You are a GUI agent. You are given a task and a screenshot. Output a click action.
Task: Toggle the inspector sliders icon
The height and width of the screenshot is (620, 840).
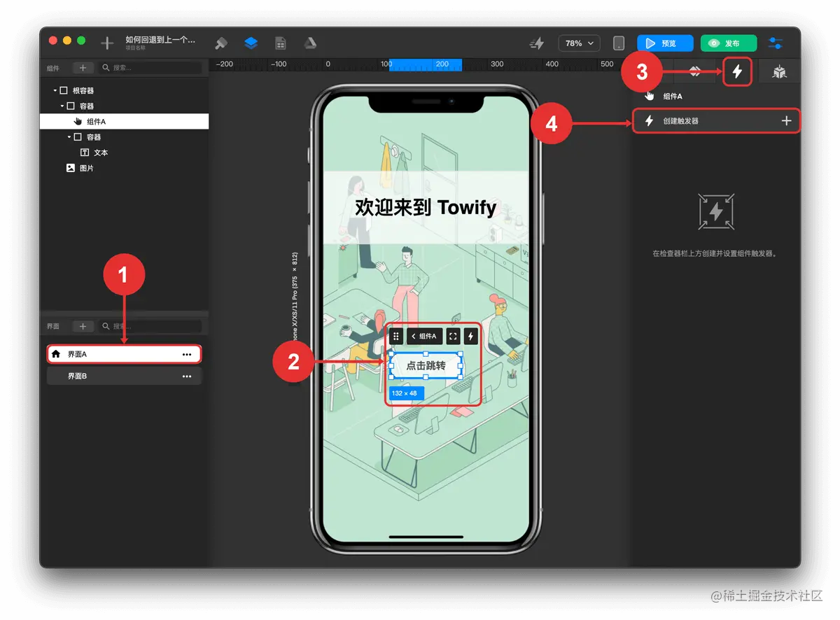(775, 43)
